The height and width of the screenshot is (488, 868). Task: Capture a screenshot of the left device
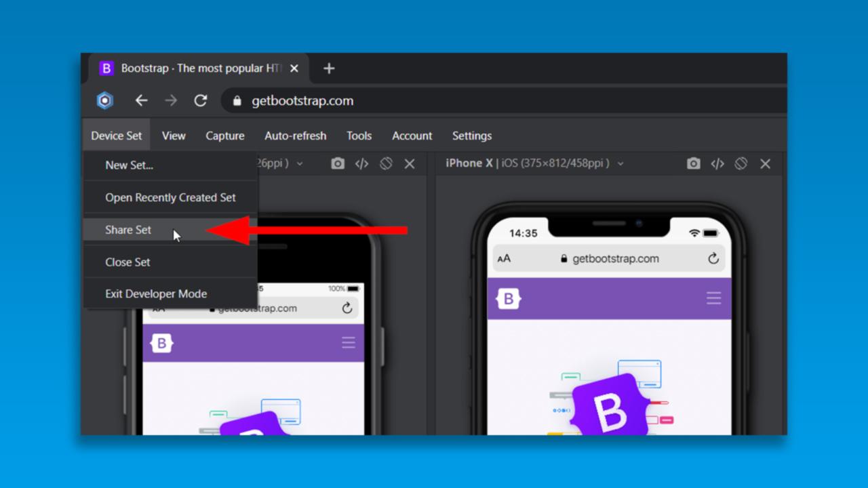pyautogui.click(x=337, y=163)
